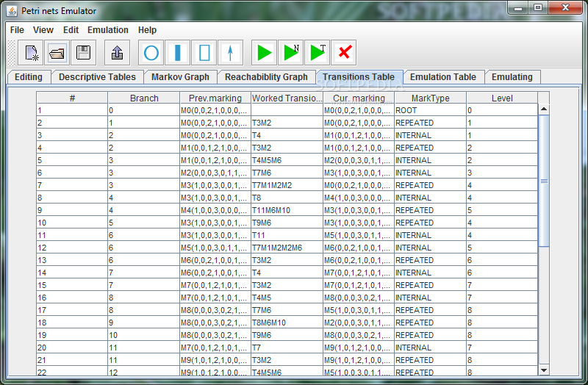Screen dimensions: 588x385
Task: Save using the floppy disk icon
Action: (x=83, y=53)
